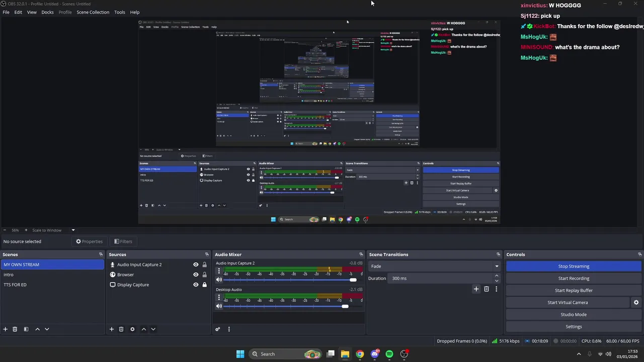Open Chrome from taskbar
This screenshot has height=362, width=644.
pos(360,354)
